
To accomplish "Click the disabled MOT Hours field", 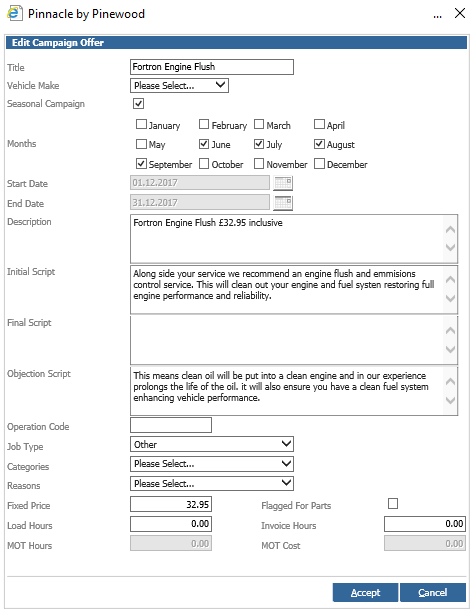I will click(x=171, y=543).
